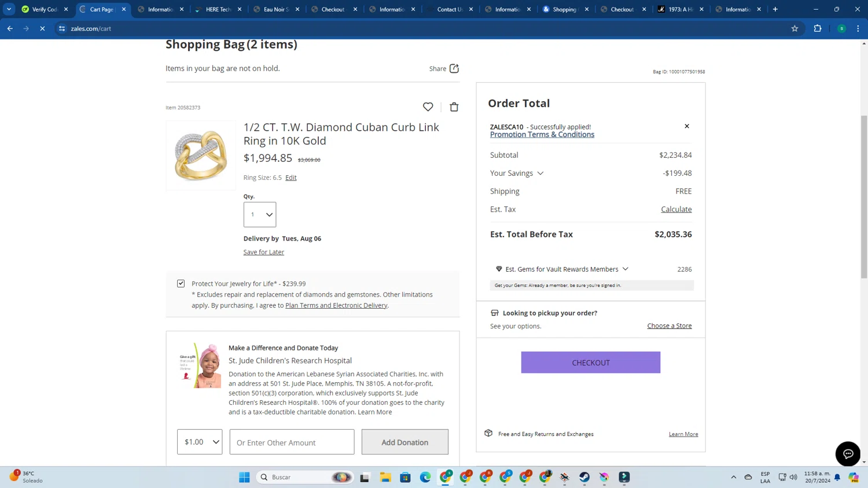868x488 pixels.
Task: Add the Cuban Curb Link Ring to favorites
Action: pyautogui.click(x=428, y=107)
